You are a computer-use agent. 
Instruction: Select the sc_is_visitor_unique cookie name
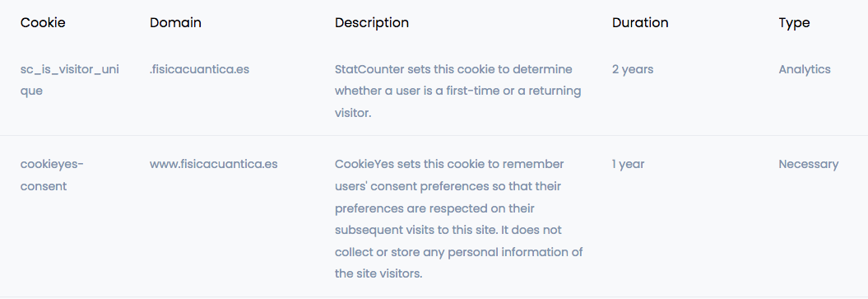pyautogui.click(x=70, y=80)
